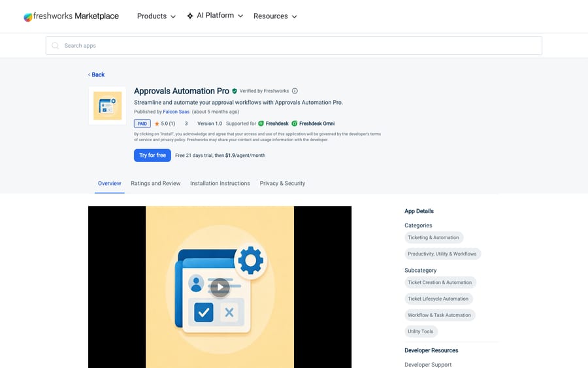Click the AI Platform sparkle icon

click(190, 16)
